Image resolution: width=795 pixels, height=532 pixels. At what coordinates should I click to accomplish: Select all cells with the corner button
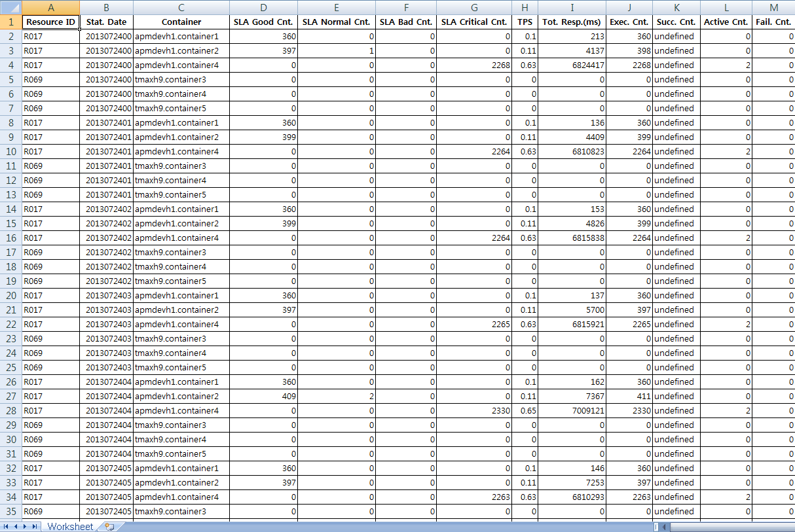(x=10, y=7)
